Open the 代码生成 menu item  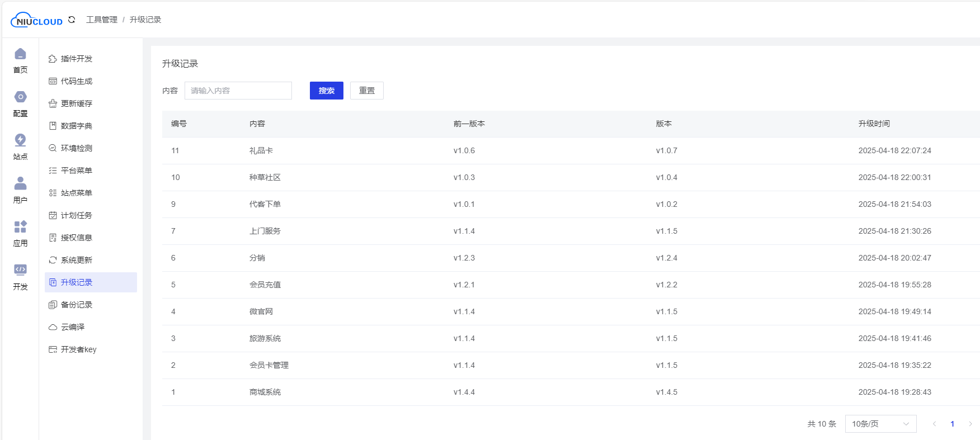click(77, 81)
